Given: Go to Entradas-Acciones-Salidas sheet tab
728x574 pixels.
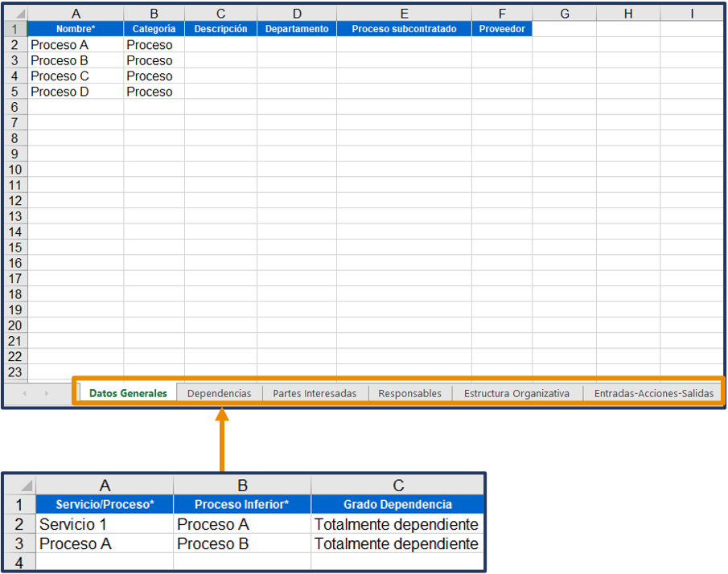Looking at the screenshot, I should 653,393.
